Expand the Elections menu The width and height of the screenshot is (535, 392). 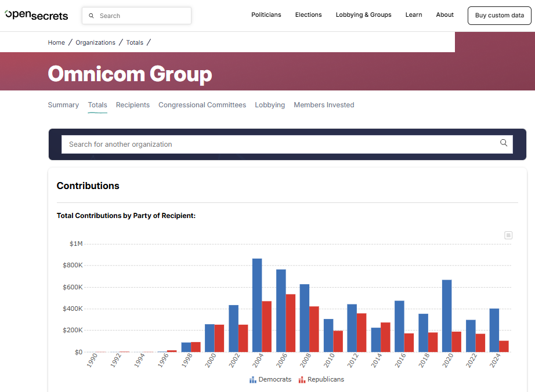[x=308, y=15]
